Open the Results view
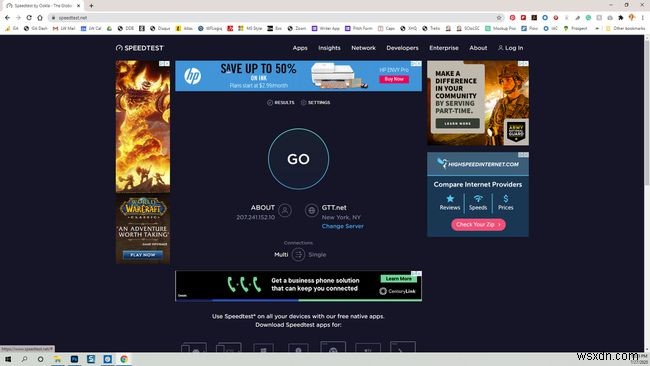 281,102
